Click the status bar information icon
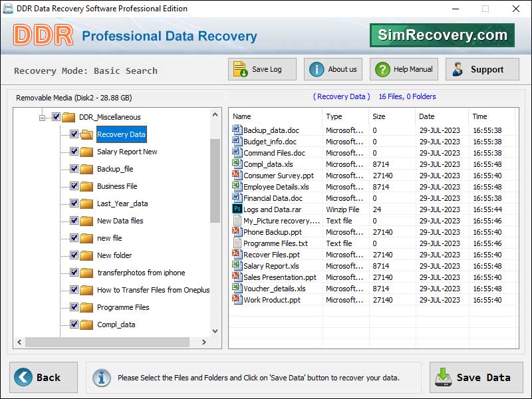This screenshot has height=399, width=532. 102,378
